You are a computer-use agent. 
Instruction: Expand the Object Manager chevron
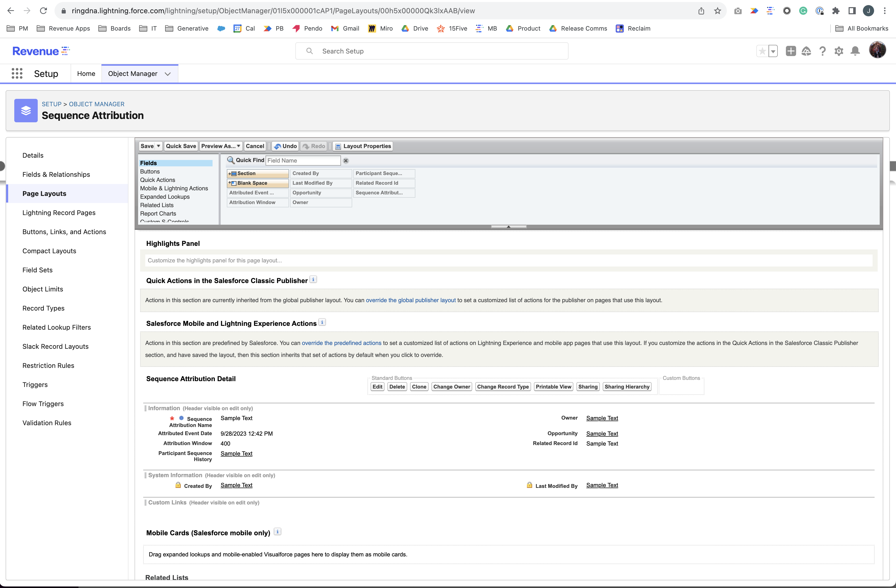click(x=168, y=74)
